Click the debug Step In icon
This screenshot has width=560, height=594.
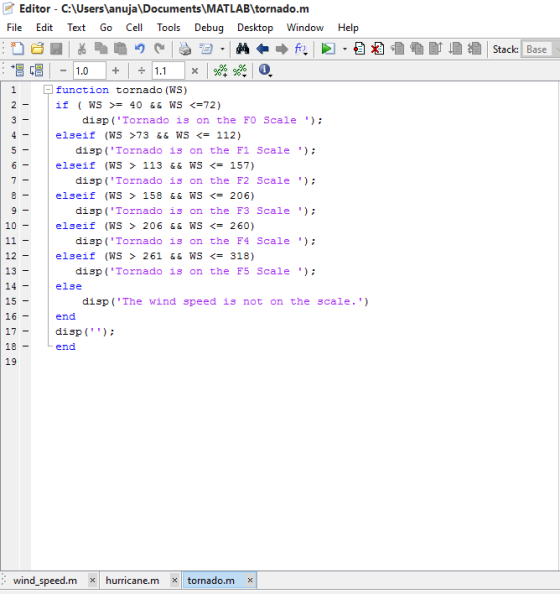(417, 49)
